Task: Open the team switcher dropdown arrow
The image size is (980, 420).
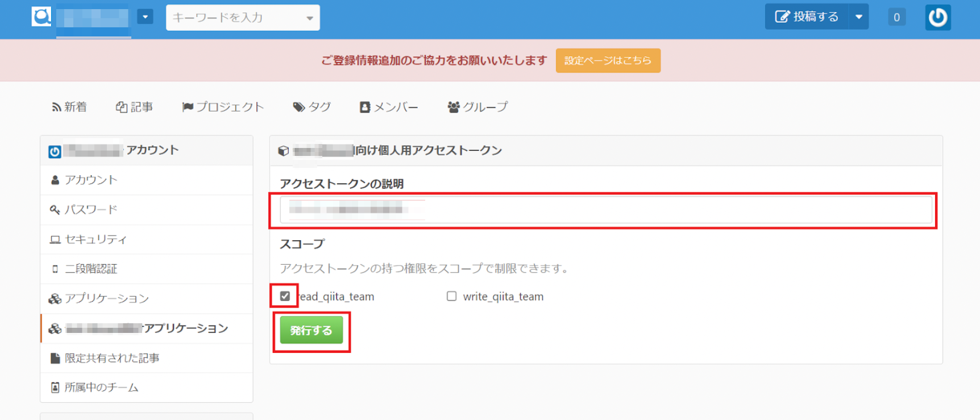Action: [x=145, y=17]
